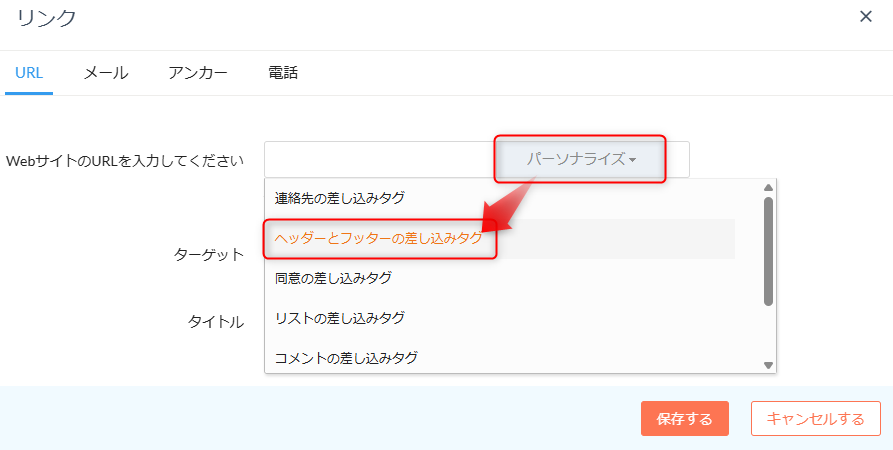Focus the Webサイト URL input field
This screenshot has height=450, width=893.
[378, 159]
